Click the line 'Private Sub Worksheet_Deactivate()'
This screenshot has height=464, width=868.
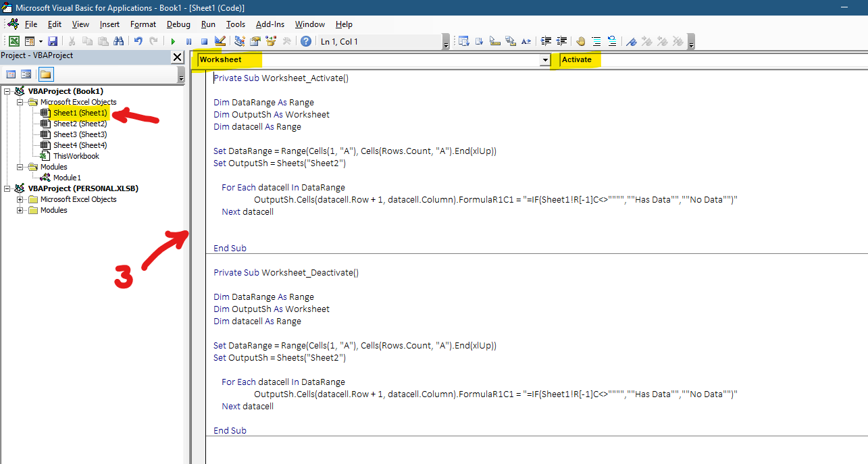[x=286, y=273]
